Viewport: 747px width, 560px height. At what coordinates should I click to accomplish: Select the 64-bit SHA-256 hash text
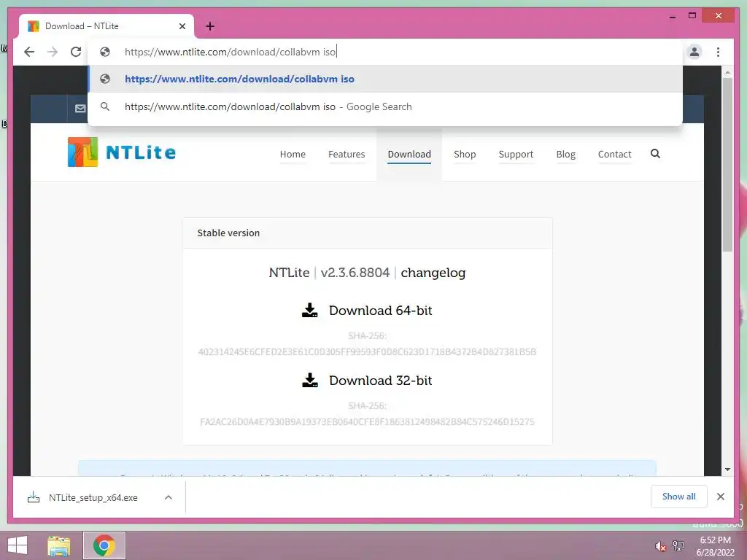(x=367, y=352)
